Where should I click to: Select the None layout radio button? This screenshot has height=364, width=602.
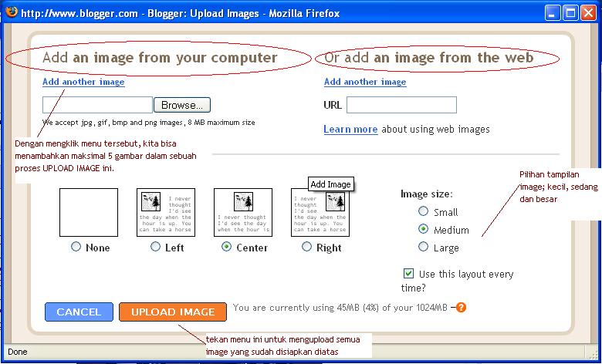click(x=76, y=247)
